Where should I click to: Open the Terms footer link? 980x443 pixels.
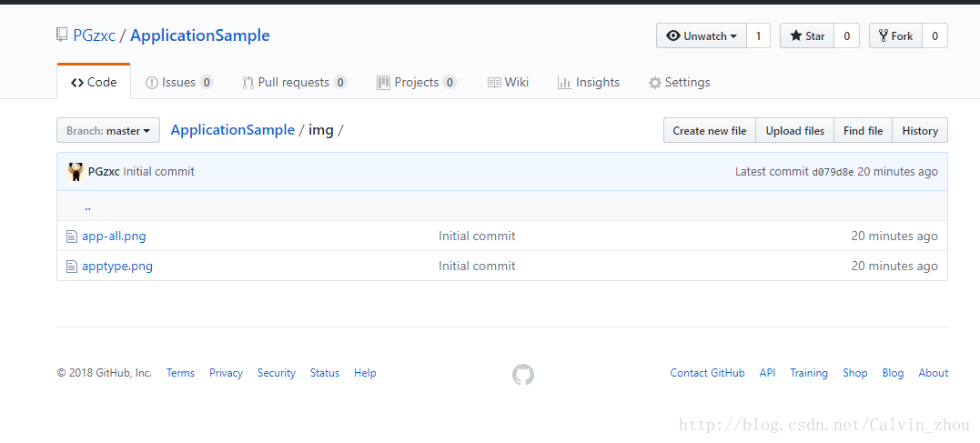[181, 373]
